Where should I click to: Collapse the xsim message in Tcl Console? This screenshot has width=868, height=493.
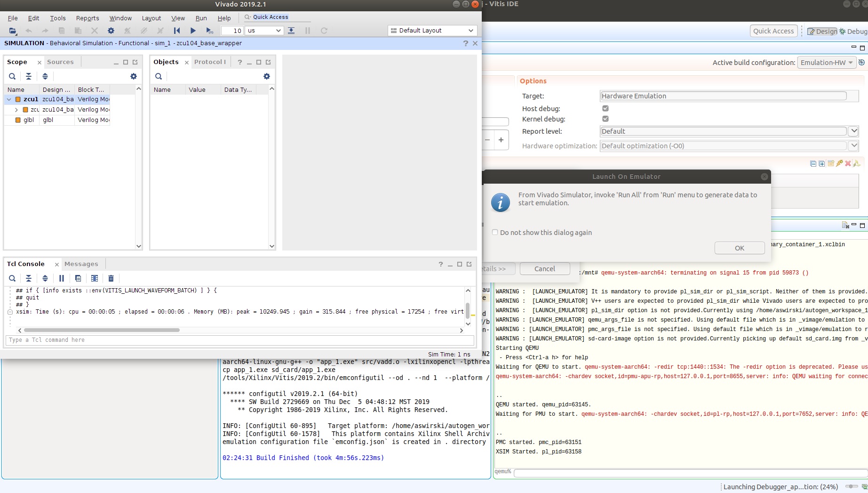[10, 312]
